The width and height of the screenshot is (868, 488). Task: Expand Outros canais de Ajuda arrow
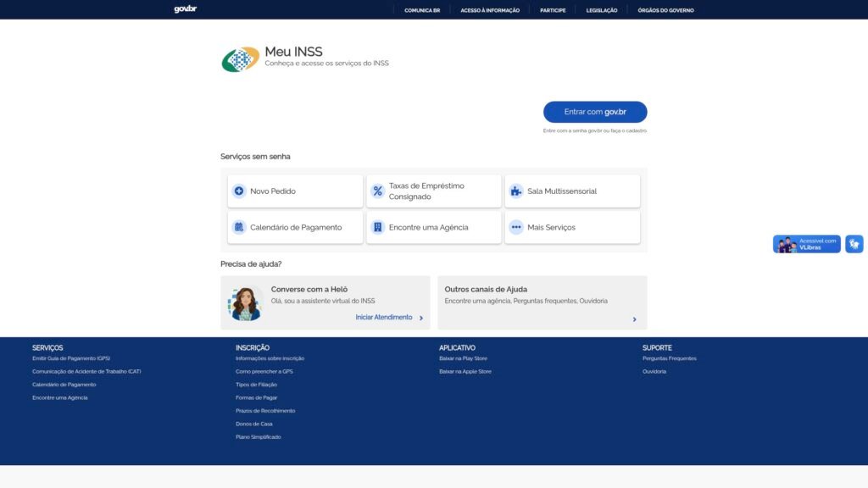634,319
